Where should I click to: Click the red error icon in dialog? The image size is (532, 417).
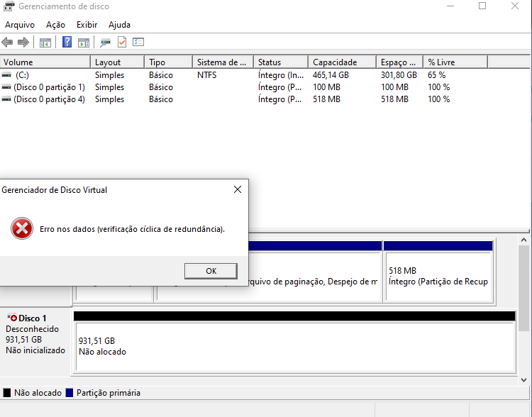tap(22, 228)
